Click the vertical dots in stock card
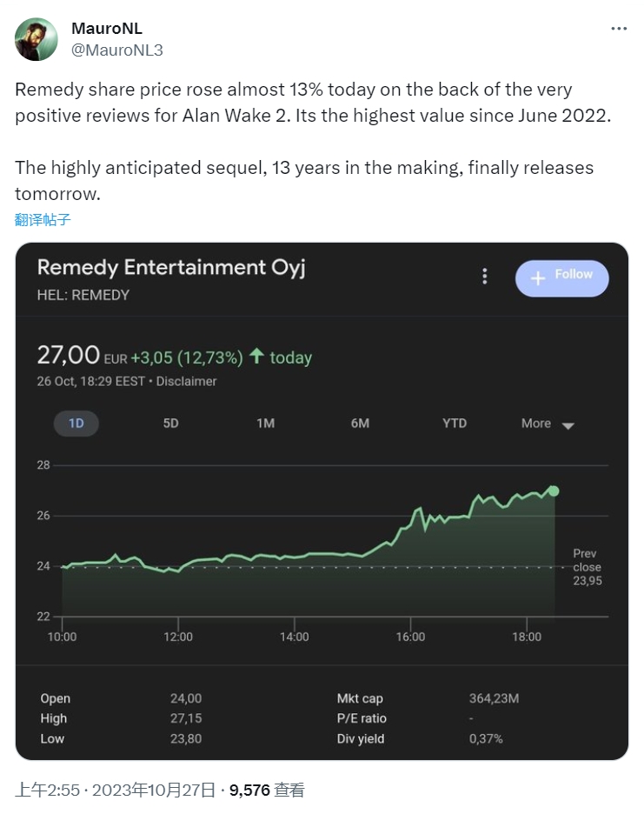644x814 pixels. pyautogui.click(x=485, y=277)
